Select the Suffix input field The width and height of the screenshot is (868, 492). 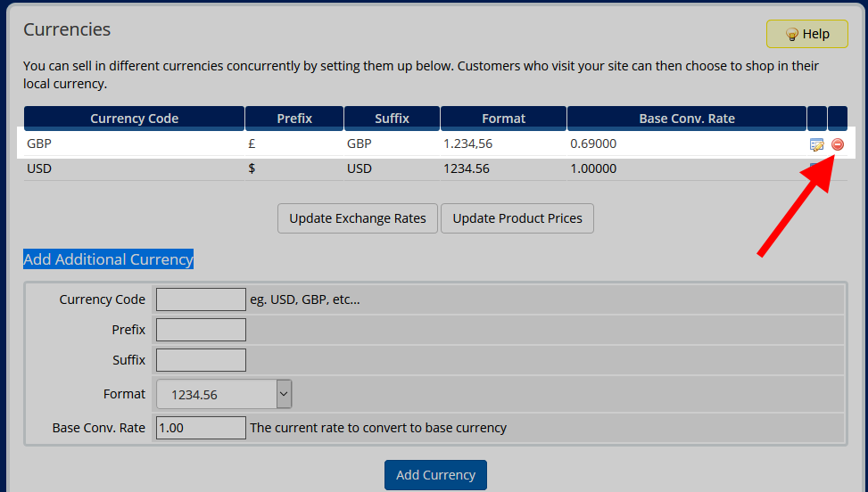[201, 360]
